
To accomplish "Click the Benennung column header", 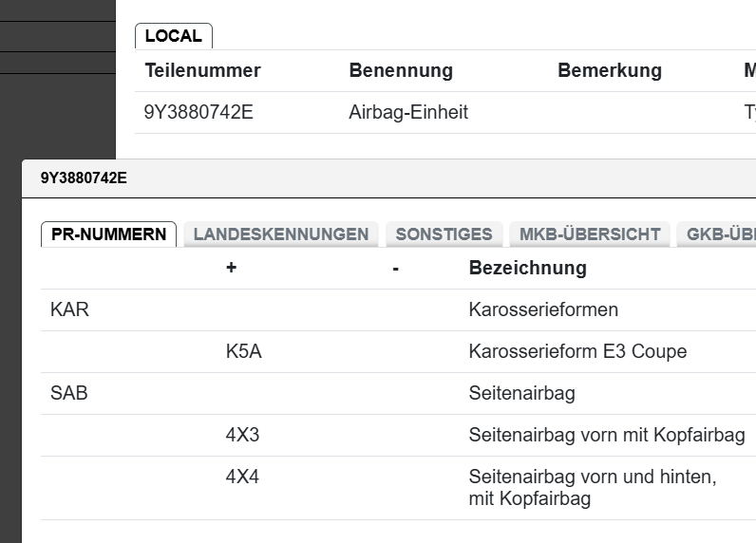I will click(401, 71).
